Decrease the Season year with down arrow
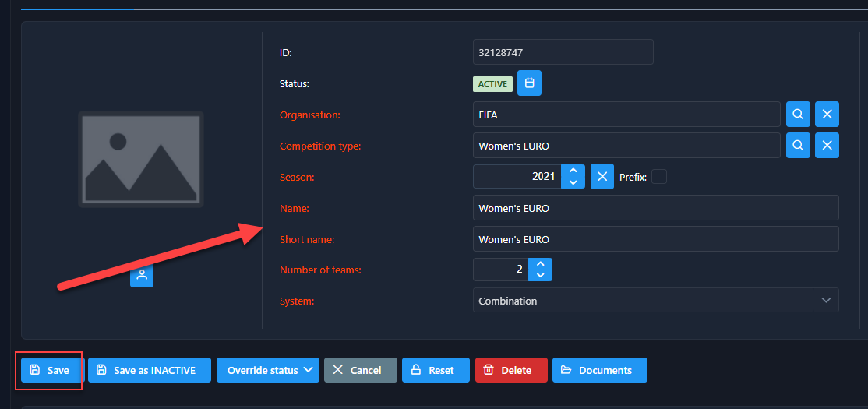Screen dimensions: 868x409 coord(573,183)
